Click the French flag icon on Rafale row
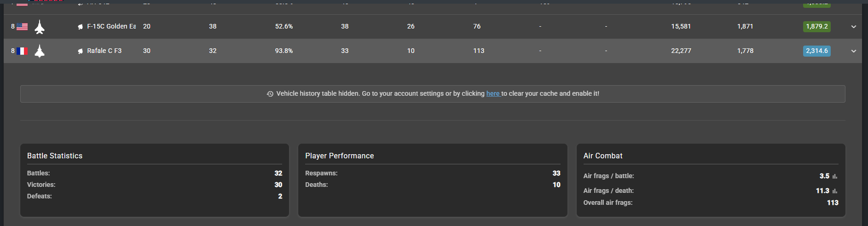The image size is (868, 226). pyautogui.click(x=22, y=51)
